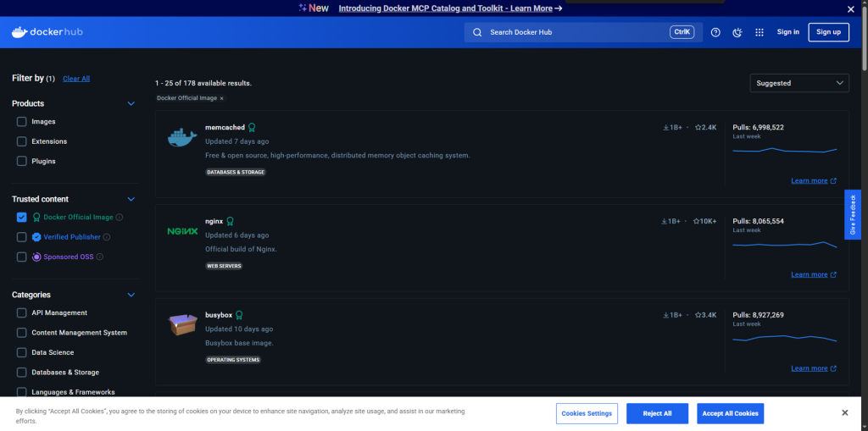This screenshot has width=868, height=431.
Task: Click nginx star count 10K+
Action: [704, 221]
